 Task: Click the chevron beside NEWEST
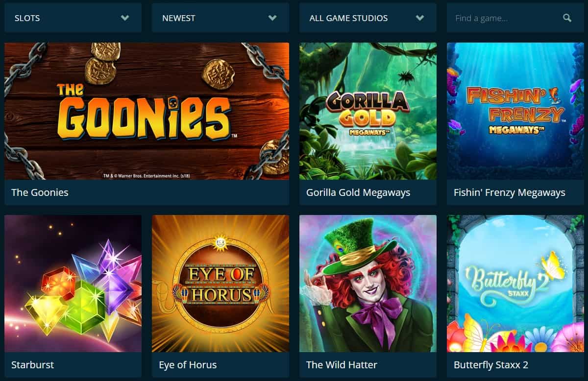[272, 18]
